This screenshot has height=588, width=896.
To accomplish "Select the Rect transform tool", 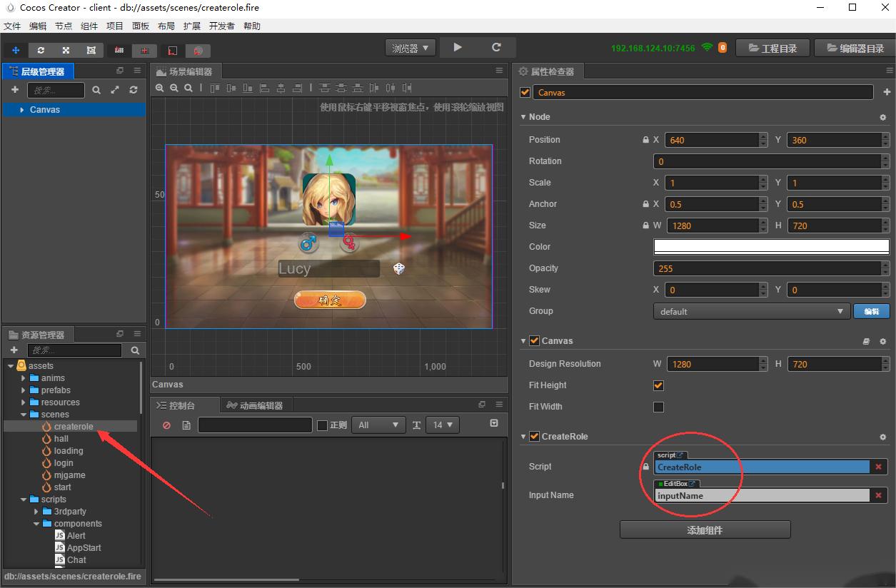I will coord(91,51).
